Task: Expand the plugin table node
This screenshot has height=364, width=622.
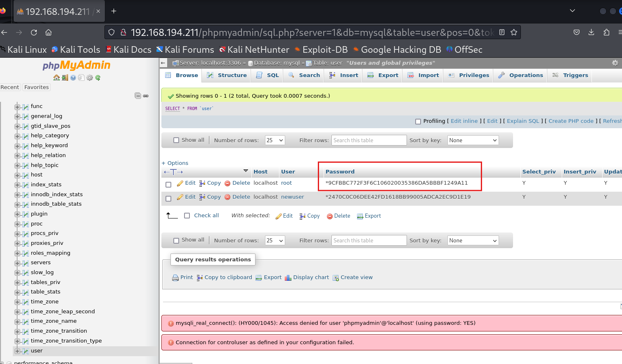Action: click(x=17, y=214)
